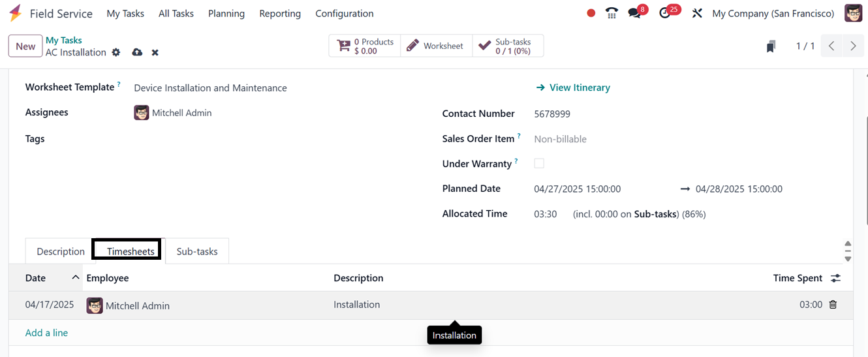Click the New button

[25, 46]
